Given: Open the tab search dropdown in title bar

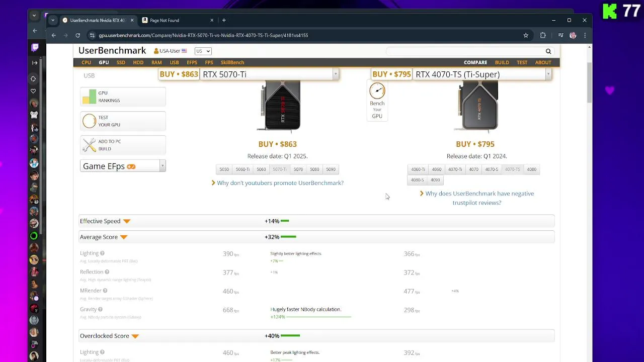Looking at the screenshot, I should point(53,20).
